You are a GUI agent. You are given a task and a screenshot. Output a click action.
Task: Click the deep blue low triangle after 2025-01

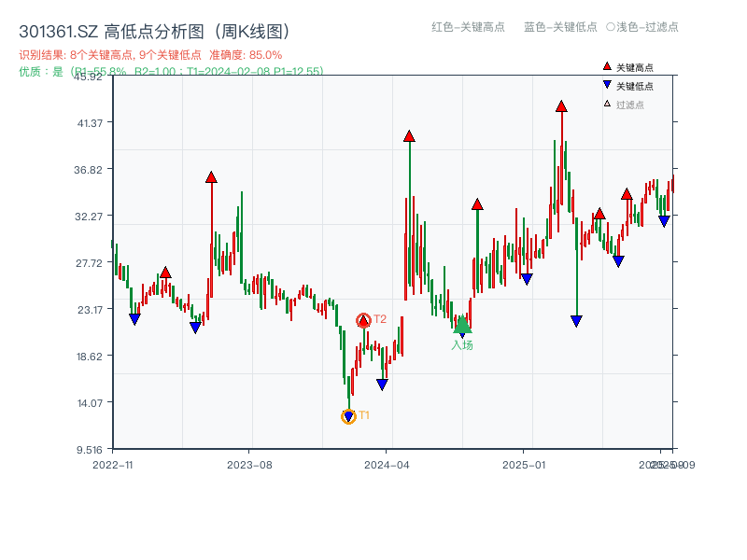(576, 319)
